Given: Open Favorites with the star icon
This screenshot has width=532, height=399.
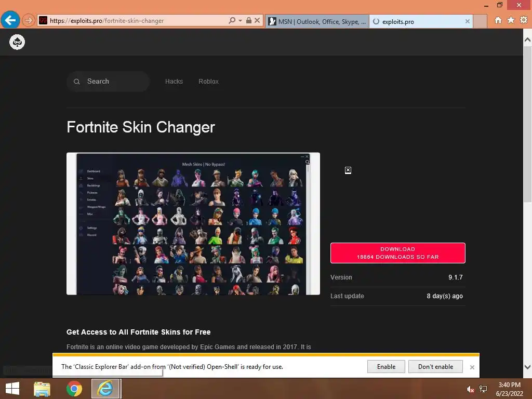Looking at the screenshot, I should [x=511, y=20].
